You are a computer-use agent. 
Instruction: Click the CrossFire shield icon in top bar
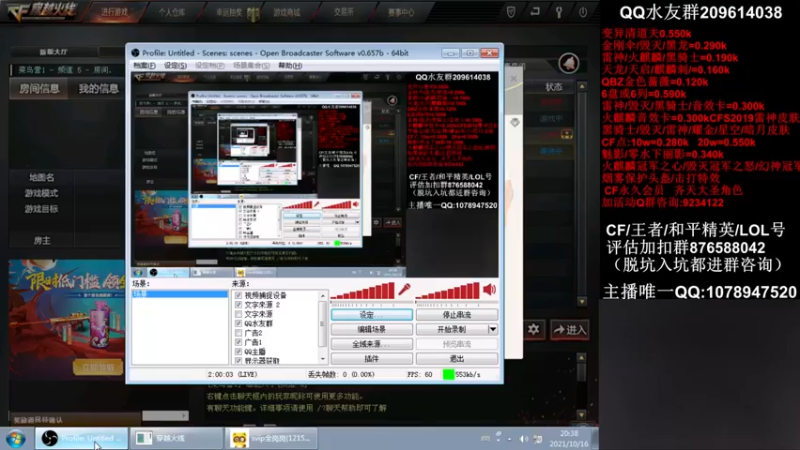click(511, 12)
